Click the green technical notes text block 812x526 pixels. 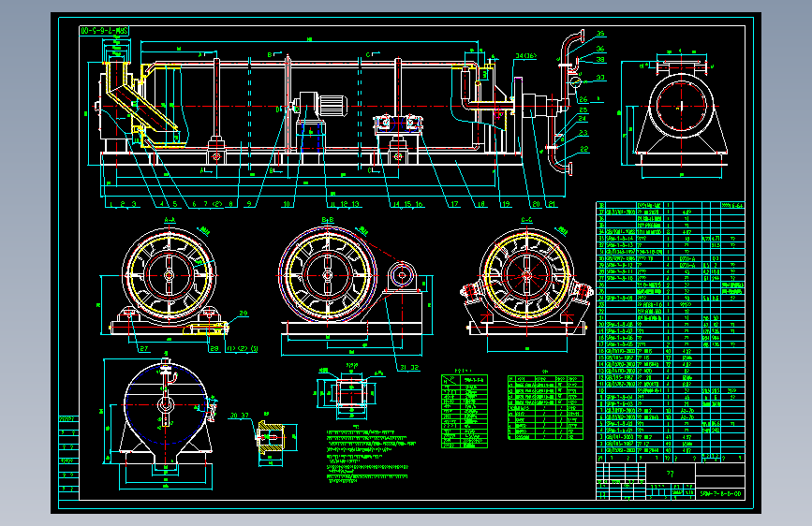[x=370, y=456]
